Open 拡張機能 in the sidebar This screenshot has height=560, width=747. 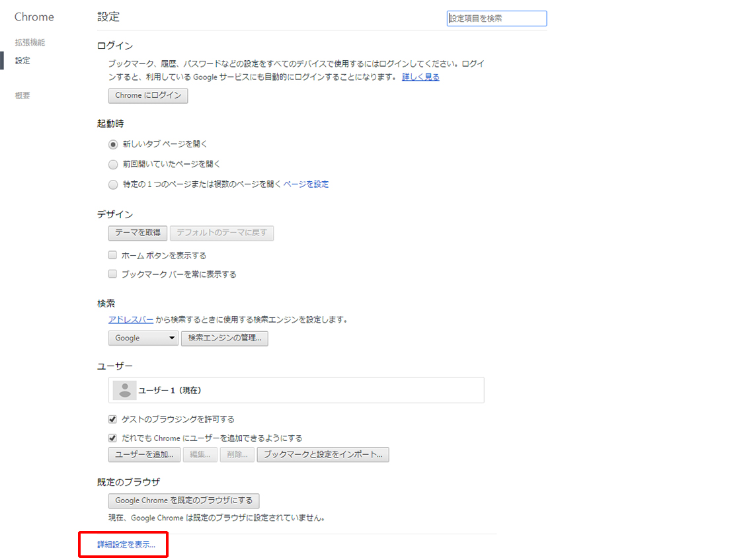click(x=30, y=42)
